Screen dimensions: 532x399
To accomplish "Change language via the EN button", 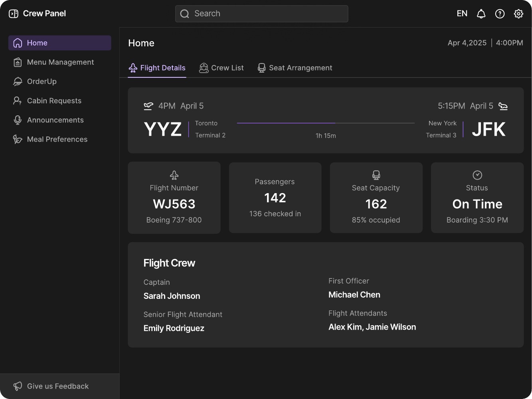I will (x=462, y=14).
